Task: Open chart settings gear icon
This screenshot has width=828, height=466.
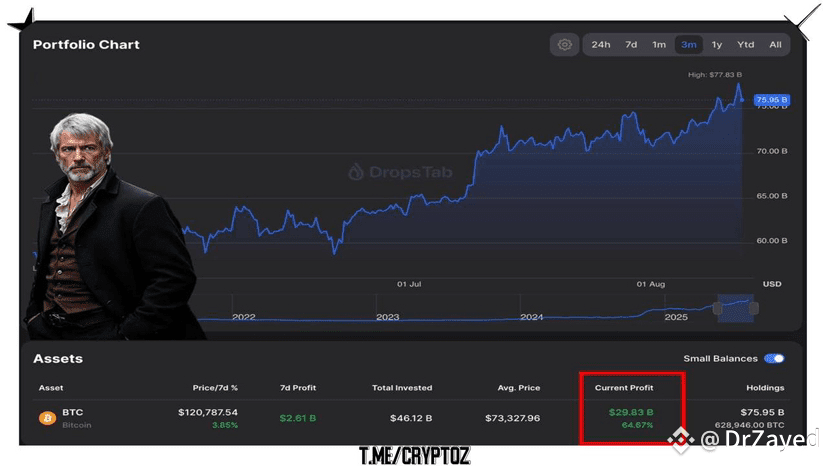Action: 564,45
